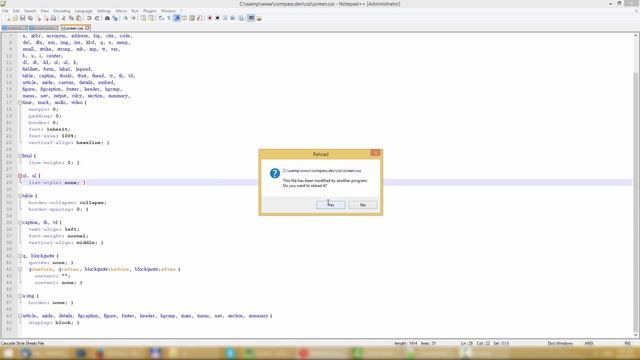This screenshot has height=360, width=640.
Task: Click the New file toolbar icon
Action: (x=8, y=18)
